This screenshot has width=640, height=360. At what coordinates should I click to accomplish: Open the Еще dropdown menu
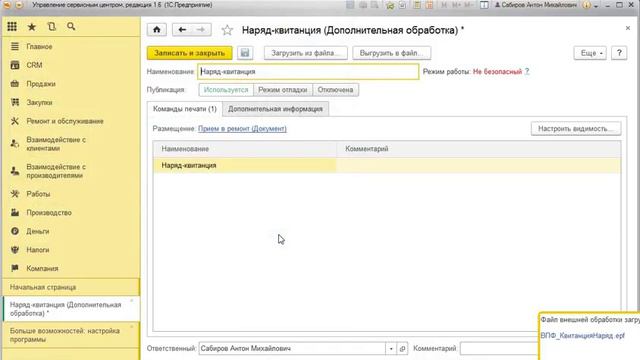590,53
